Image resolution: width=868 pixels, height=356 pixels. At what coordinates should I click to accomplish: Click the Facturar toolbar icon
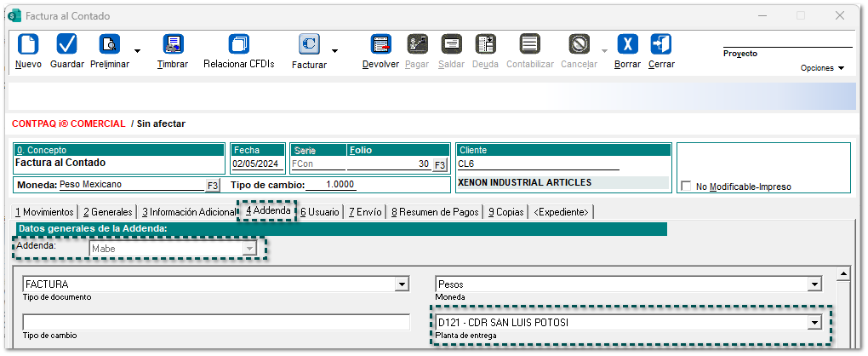click(x=309, y=45)
